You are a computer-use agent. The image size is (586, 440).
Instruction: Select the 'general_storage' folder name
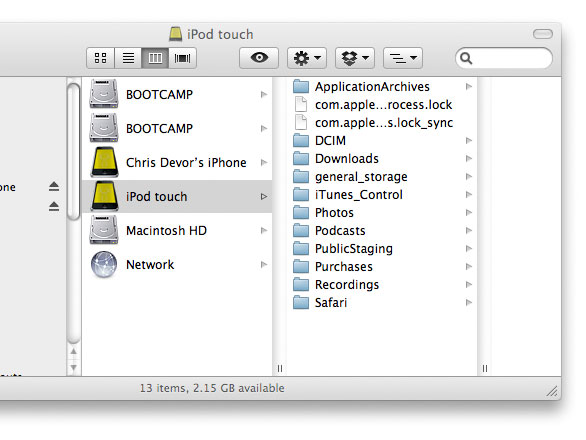[x=361, y=176]
